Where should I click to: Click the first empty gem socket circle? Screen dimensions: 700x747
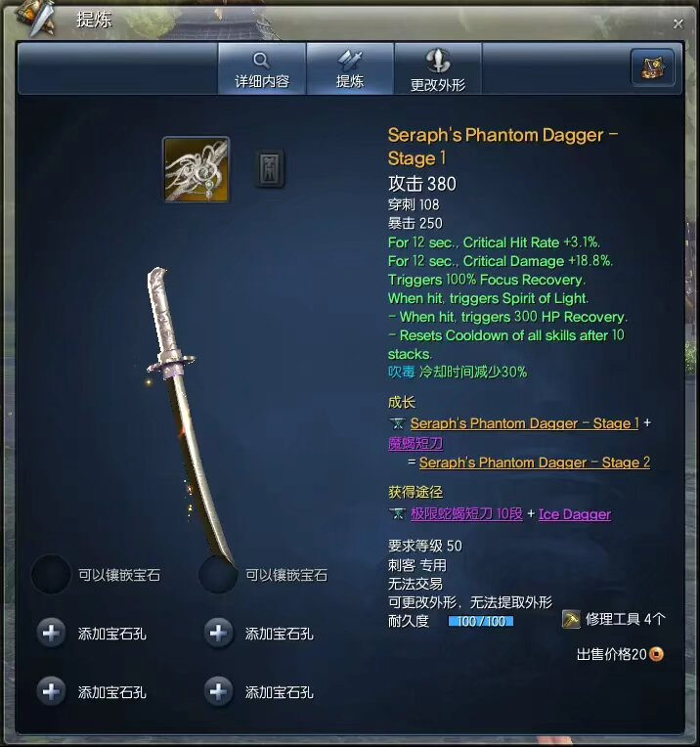click(51, 574)
